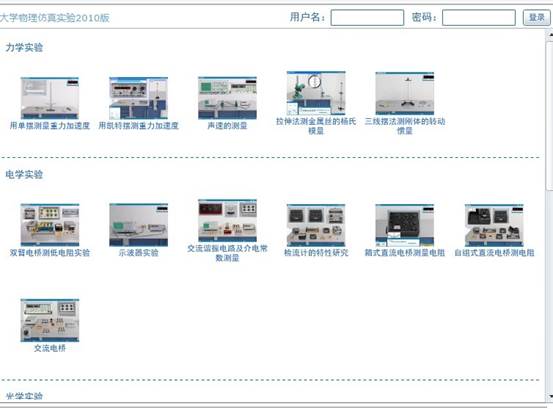
Task: Click the 示波器实验 text link
Action: 139,252
